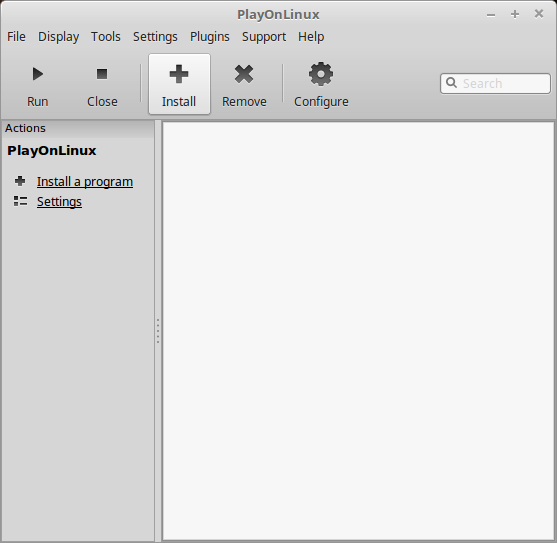
Task: Focus the Search input field
Action: pyautogui.click(x=495, y=83)
